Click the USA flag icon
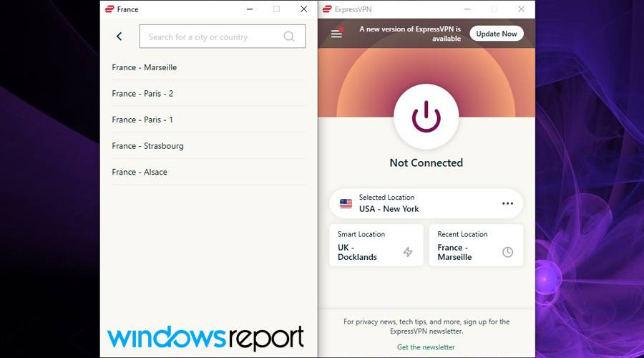Screen dimensions: 644x358 [x=346, y=203]
